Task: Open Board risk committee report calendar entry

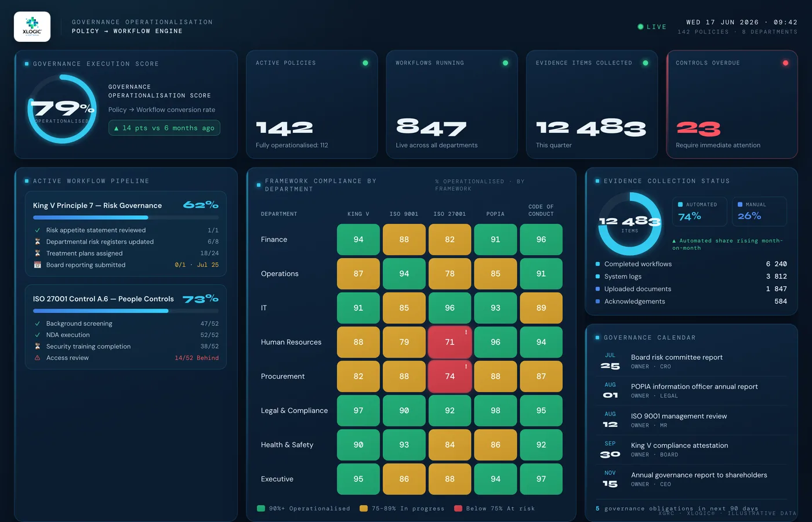Action: point(691,361)
